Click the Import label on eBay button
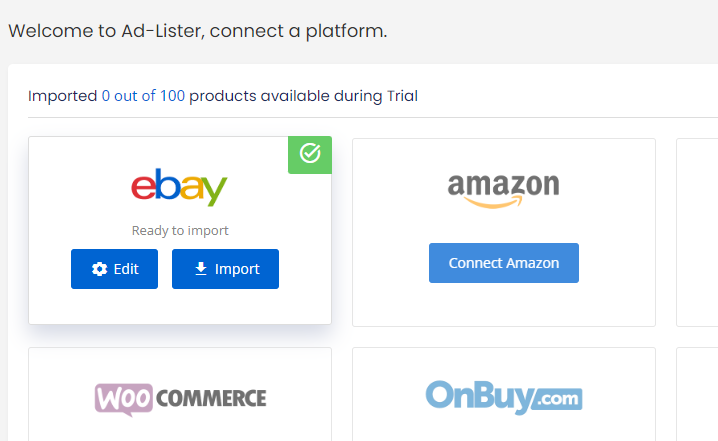The height and width of the screenshot is (441, 718). coord(237,269)
